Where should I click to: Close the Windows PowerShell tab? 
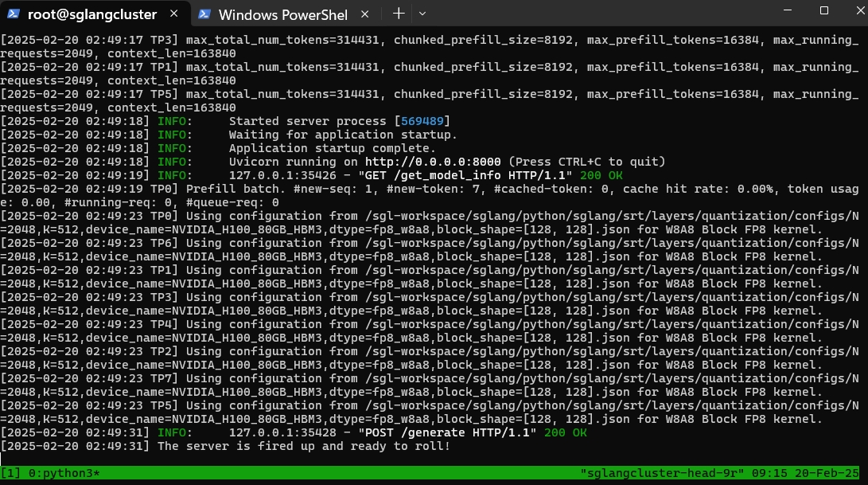point(365,14)
